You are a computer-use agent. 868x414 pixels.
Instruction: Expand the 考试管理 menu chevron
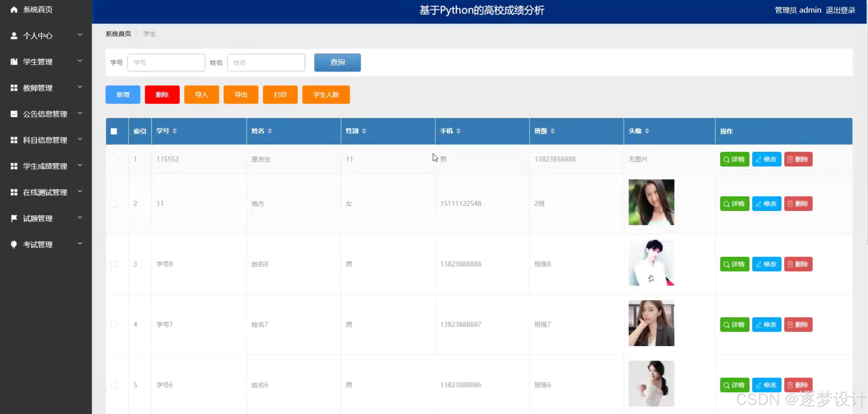coord(80,243)
